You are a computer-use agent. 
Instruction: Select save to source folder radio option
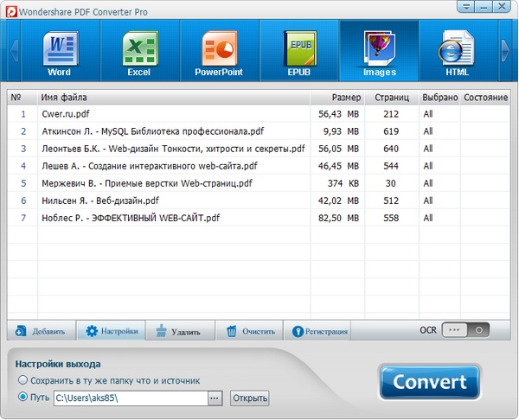[23, 380]
